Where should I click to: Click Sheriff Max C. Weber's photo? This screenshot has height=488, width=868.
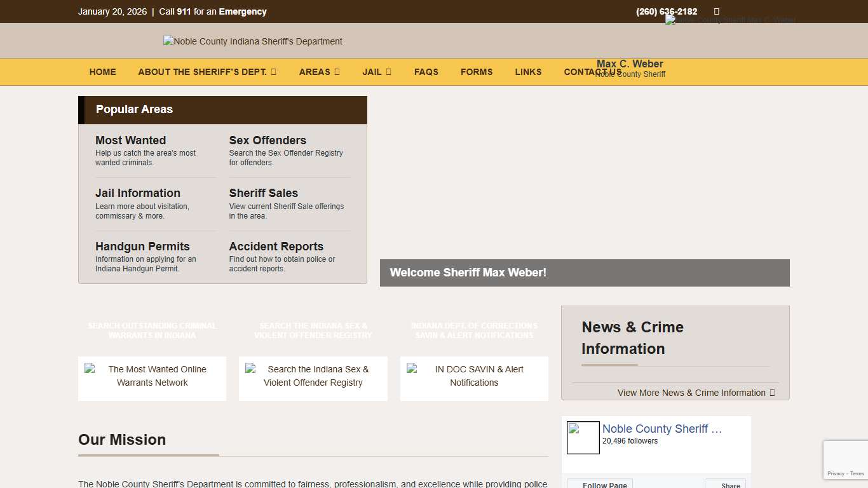pos(729,20)
